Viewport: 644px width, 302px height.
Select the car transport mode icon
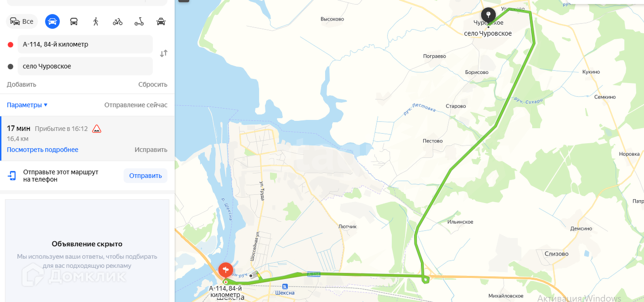pyautogui.click(x=52, y=21)
